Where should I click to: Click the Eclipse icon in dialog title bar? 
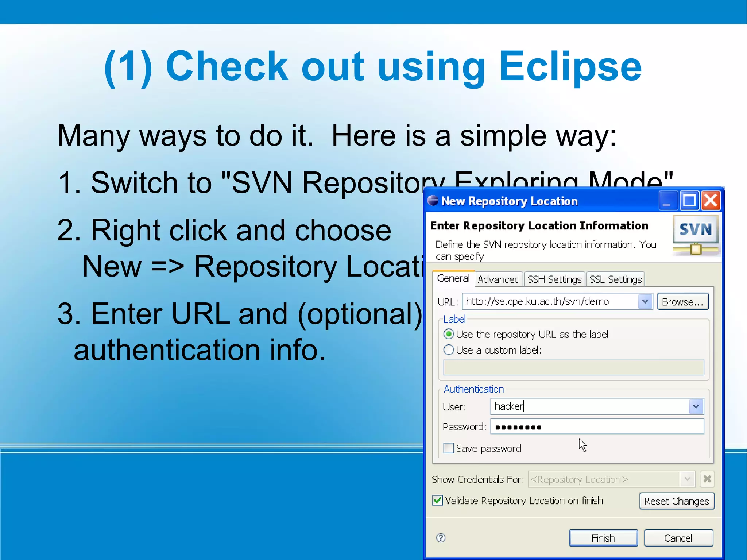(x=433, y=201)
